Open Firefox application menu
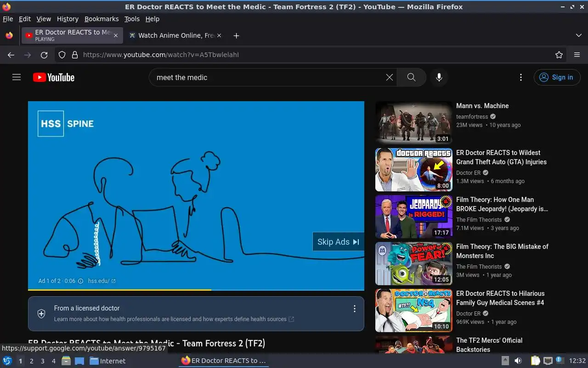The height and width of the screenshot is (368, 588). 577,55
